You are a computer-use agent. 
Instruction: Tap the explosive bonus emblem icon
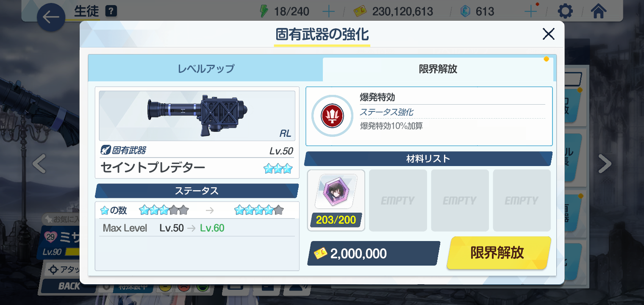pyautogui.click(x=332, y=116)
